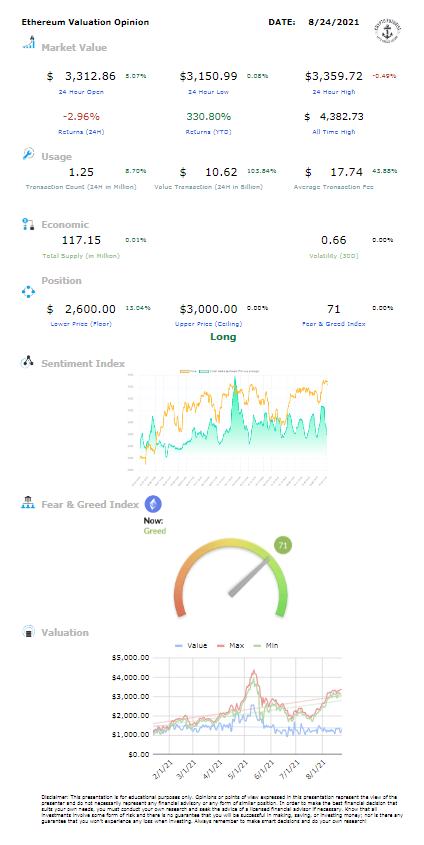Click the Market Value chart icon
The width and height of the screenshot is (424, 845).
pyautogui.click(x=29, y=43)
